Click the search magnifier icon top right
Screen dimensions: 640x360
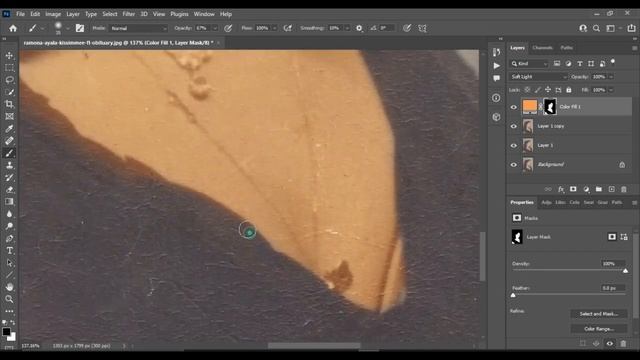[596, 28]
